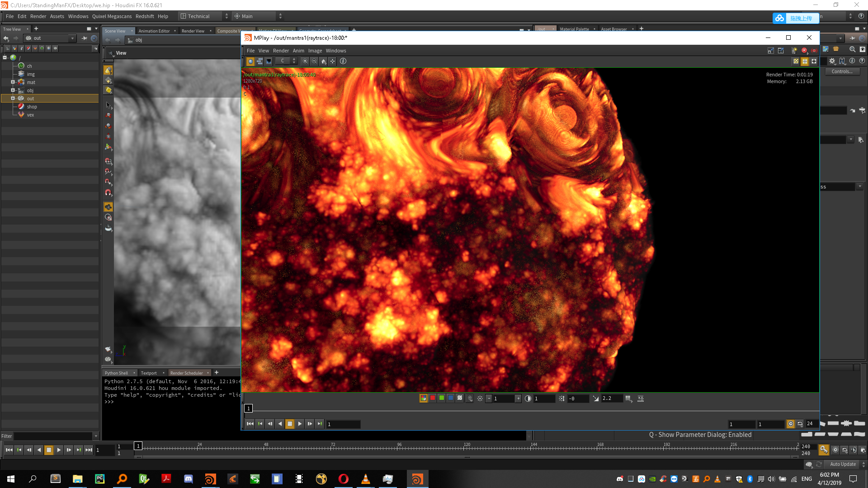Toggle the red channel display in MPlay
868x488 pixels.
433,398
